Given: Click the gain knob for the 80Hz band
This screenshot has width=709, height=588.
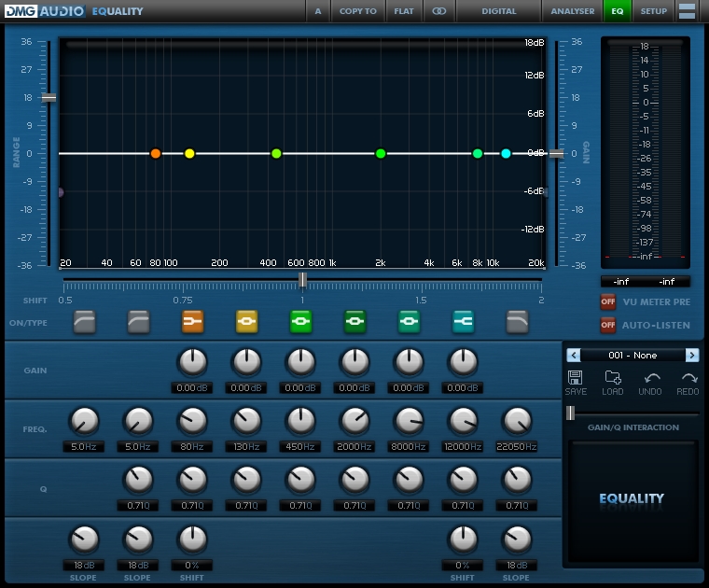Looking at the screenshot, I should point(192,362).
